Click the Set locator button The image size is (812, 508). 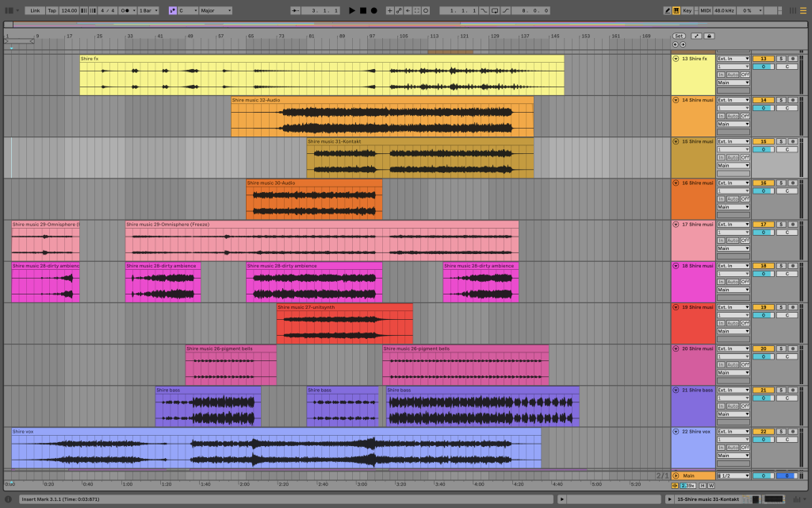pos(679,36)
